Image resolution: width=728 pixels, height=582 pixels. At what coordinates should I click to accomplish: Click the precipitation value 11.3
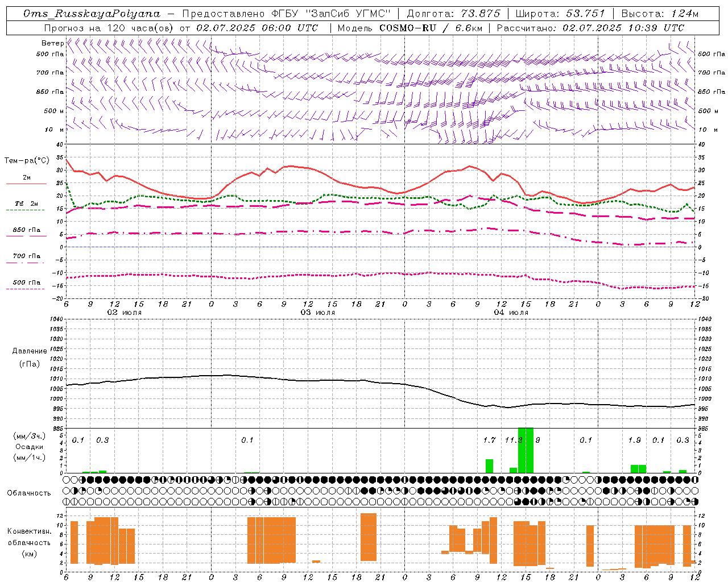tap(514, 440)
